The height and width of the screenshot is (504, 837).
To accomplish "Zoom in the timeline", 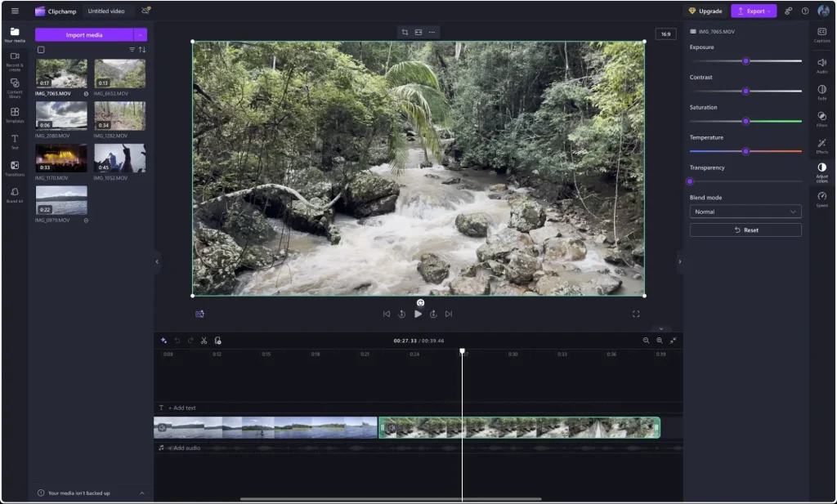I will pos(660,341).
